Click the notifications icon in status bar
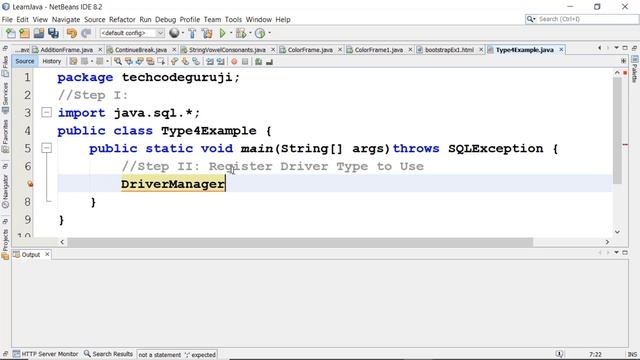 pyautogui.click(x=559, y=354)
